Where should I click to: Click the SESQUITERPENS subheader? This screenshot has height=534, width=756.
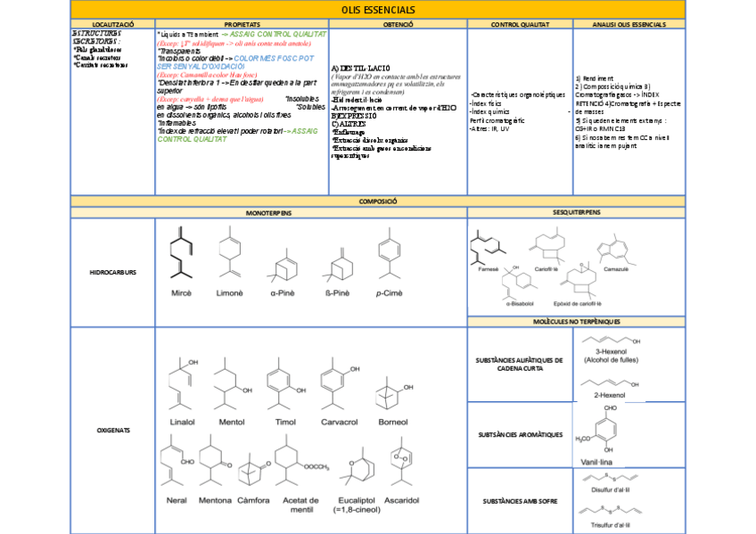pyautogui.click(x=577, y=212)
